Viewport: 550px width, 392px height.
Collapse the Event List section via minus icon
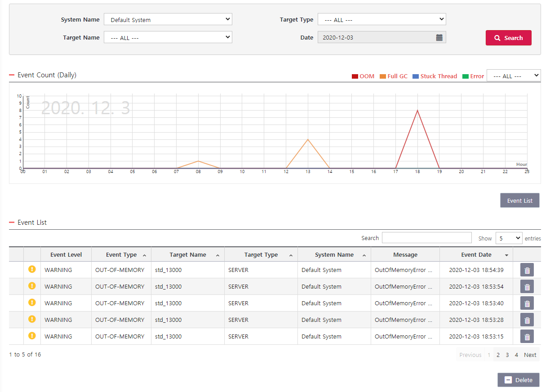click(x=11, y=222)
